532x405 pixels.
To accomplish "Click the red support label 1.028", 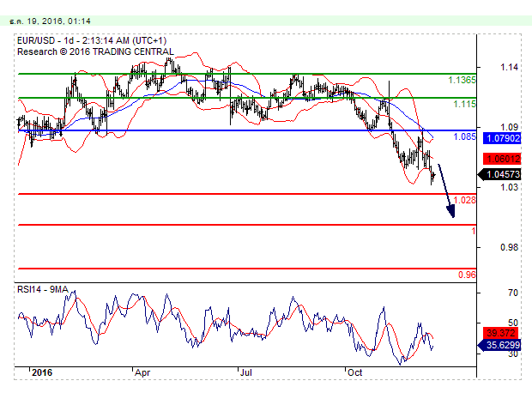I will 464,200.
